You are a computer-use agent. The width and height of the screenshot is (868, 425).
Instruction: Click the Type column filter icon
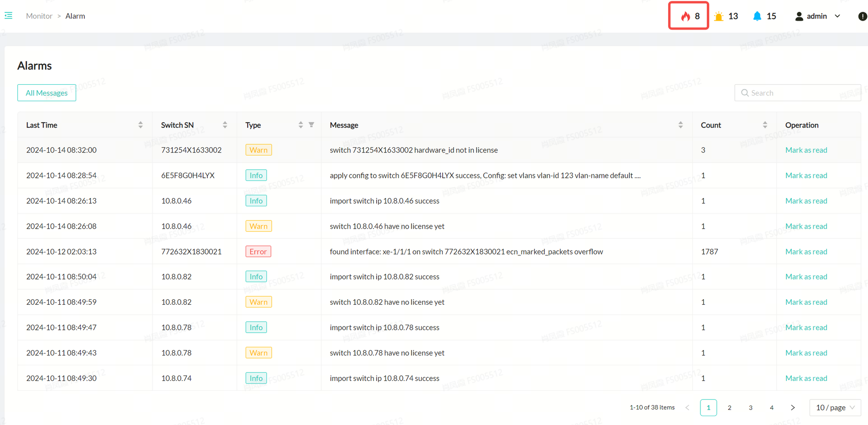(x=311, y=125)
